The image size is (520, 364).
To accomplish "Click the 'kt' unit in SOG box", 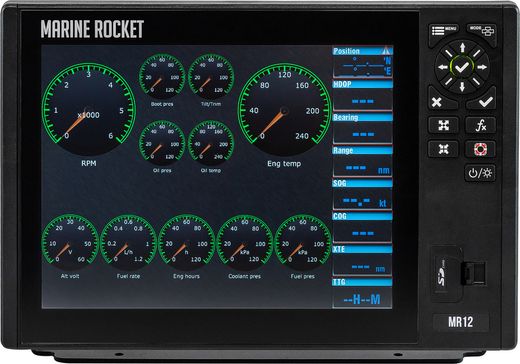I will [x=383, y=203].
